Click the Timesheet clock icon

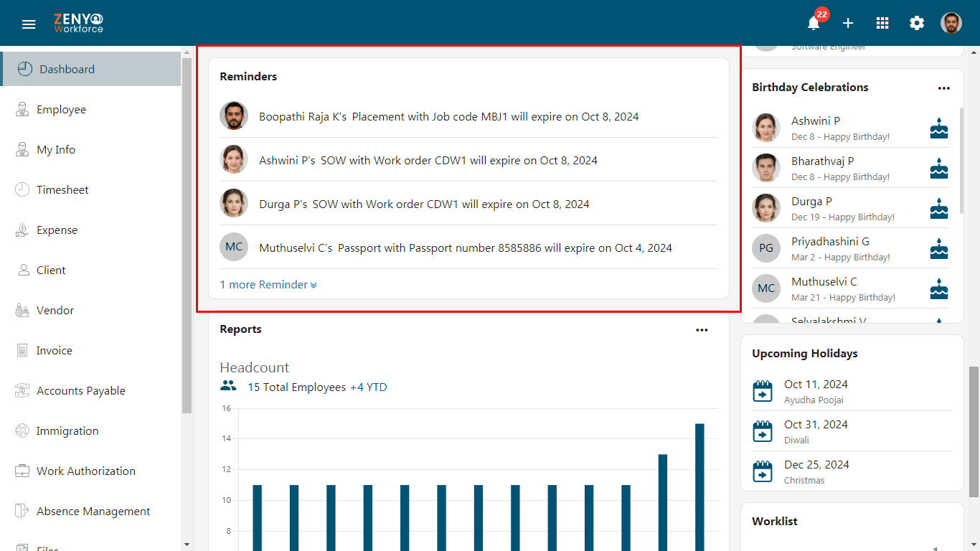[x=22, y=189]
